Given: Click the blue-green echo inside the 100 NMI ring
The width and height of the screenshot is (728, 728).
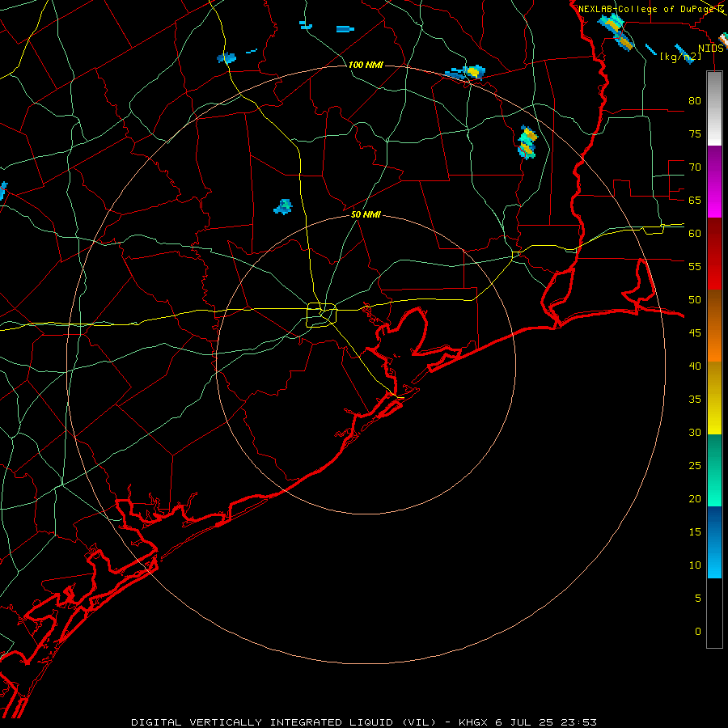Looking at the screenshot, I should 283,206.
